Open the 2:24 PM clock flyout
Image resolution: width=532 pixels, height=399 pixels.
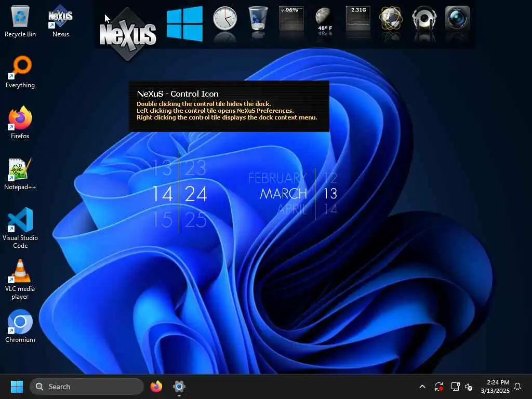495,387
